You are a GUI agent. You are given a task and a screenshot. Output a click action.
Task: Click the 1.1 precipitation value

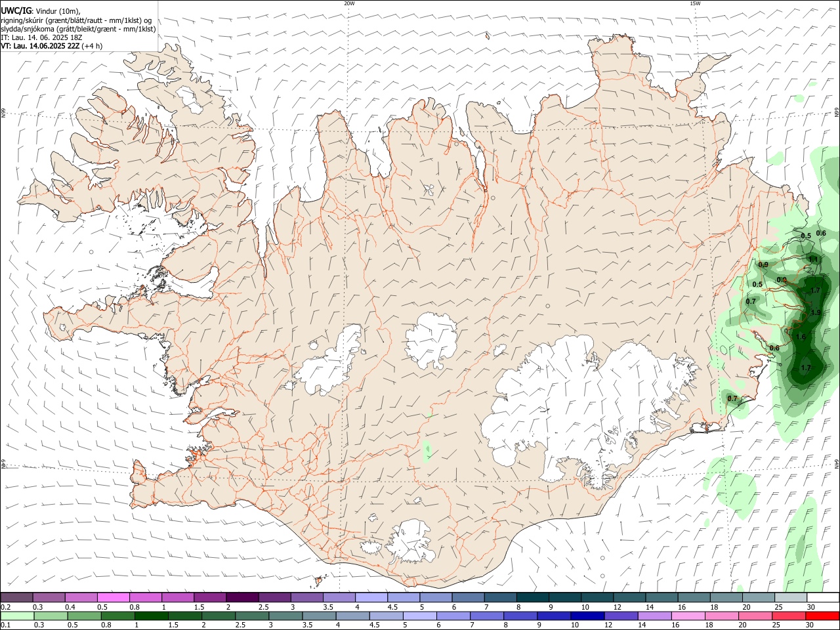pyautogui.click(x=814, y=259)
